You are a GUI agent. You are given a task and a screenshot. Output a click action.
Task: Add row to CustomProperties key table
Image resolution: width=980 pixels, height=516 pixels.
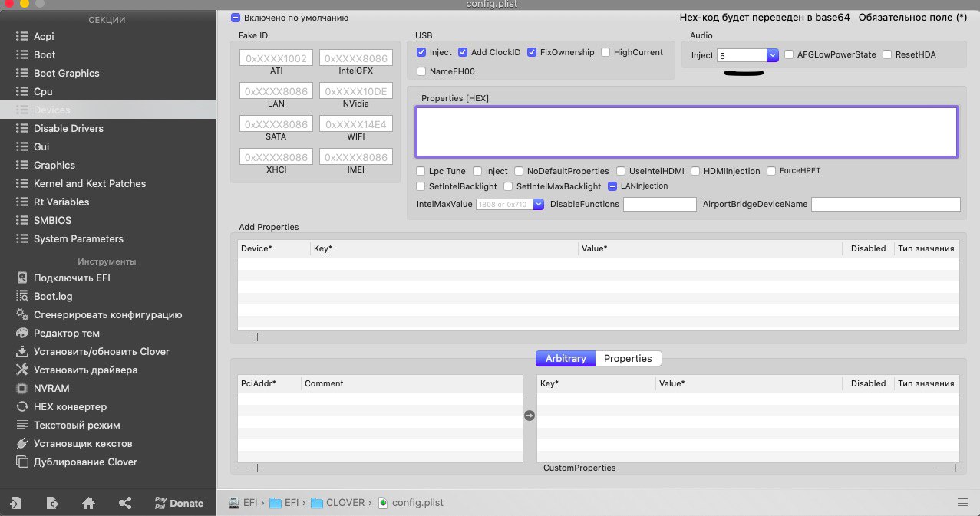pyautogui.click(x=955, y=468)
